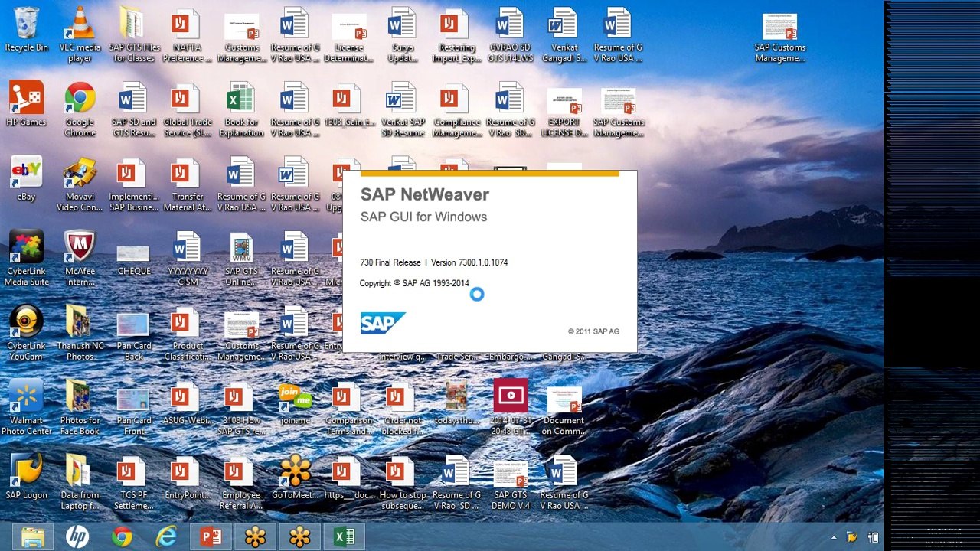Select the Product Classificati... file icon

click(187, 334)
